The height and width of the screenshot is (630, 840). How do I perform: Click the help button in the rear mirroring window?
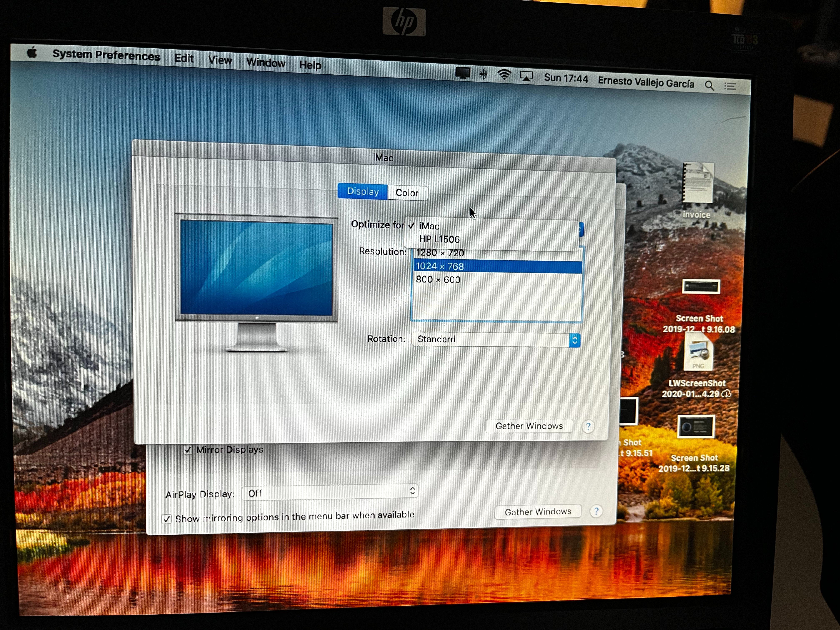coord(596,511)
